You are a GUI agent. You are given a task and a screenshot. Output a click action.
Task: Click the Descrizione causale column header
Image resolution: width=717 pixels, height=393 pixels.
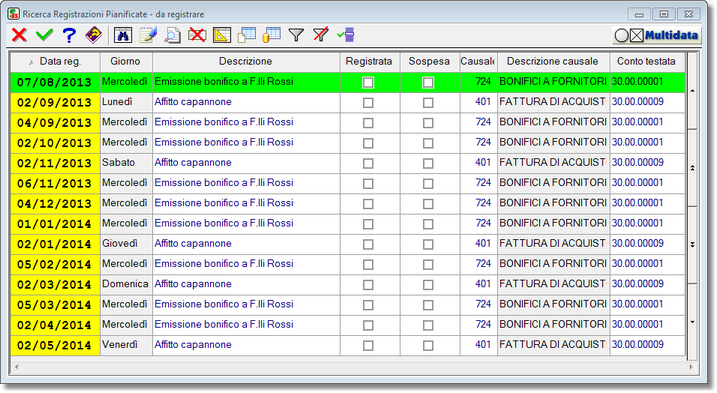[553, 62]
